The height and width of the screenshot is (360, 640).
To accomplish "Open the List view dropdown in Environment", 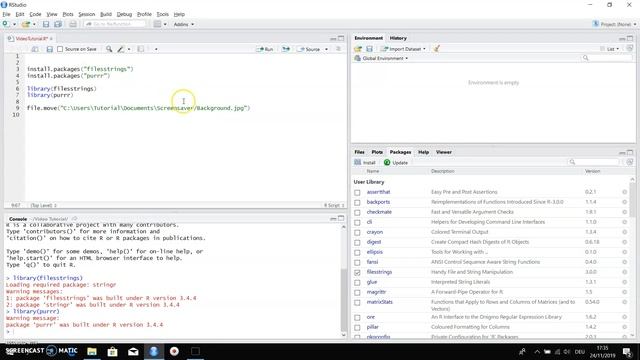I will [x=609, y=49].
